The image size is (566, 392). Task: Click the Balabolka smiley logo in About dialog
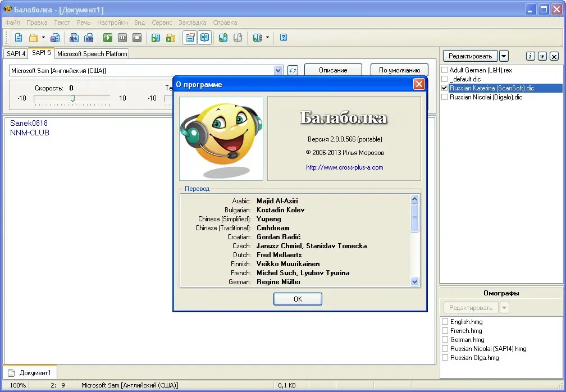pos(221,139)
